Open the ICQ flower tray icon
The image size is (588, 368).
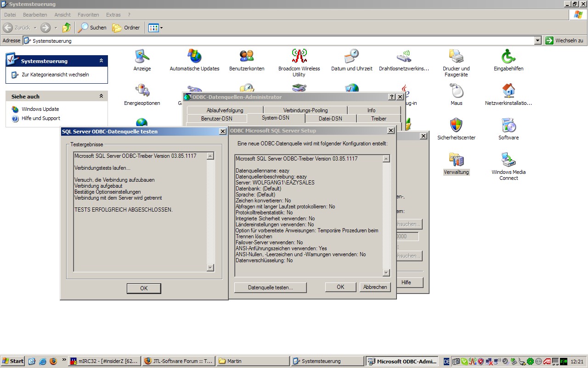click(x=530, y=362)
